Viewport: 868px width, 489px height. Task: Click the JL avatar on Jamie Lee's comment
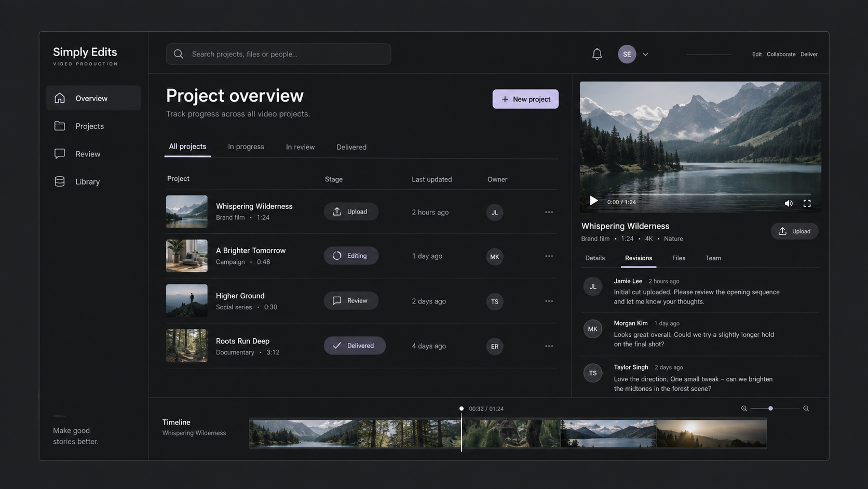[592, 286]
